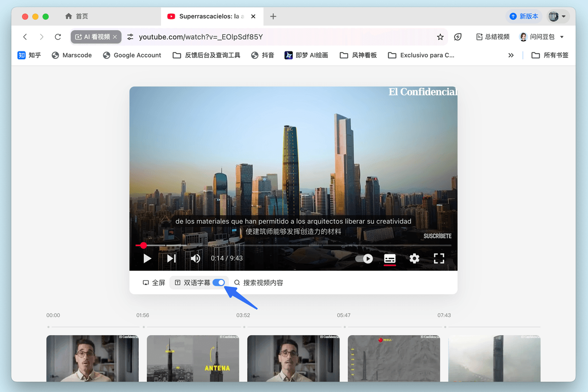Bookmark this page with star icon
The width and height of the screenshot is (588, 392).
click(x=440, y=37)
